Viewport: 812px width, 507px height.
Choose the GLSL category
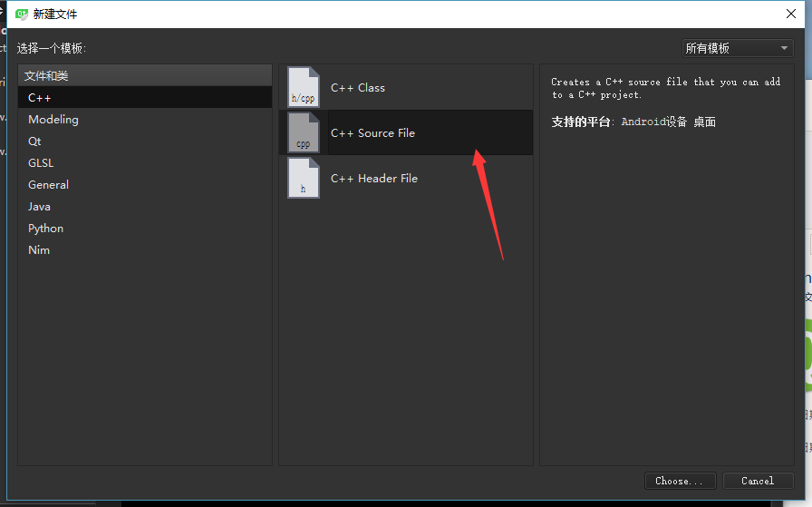[x=145, y=162]
